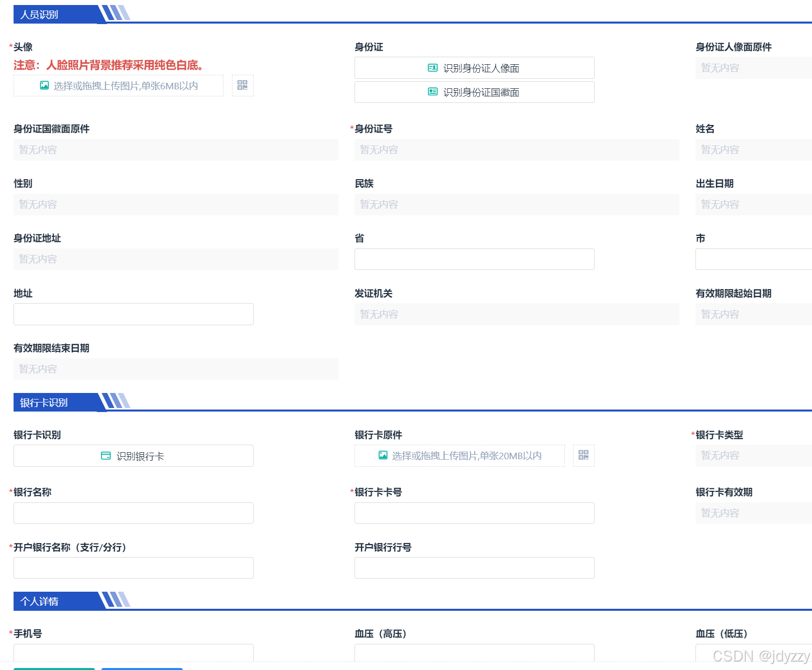Focus the 血压（高压） input field
Screen dimensions: 812x670
point(475,652)
